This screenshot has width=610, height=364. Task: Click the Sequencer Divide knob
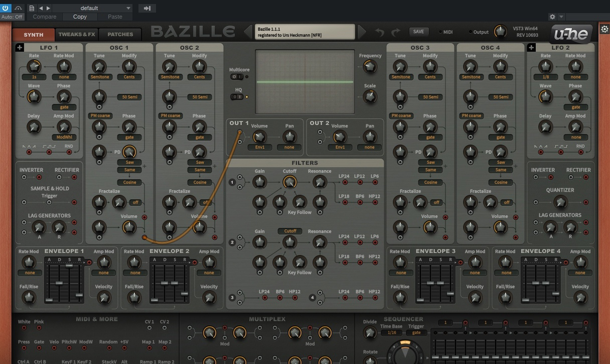370,332
